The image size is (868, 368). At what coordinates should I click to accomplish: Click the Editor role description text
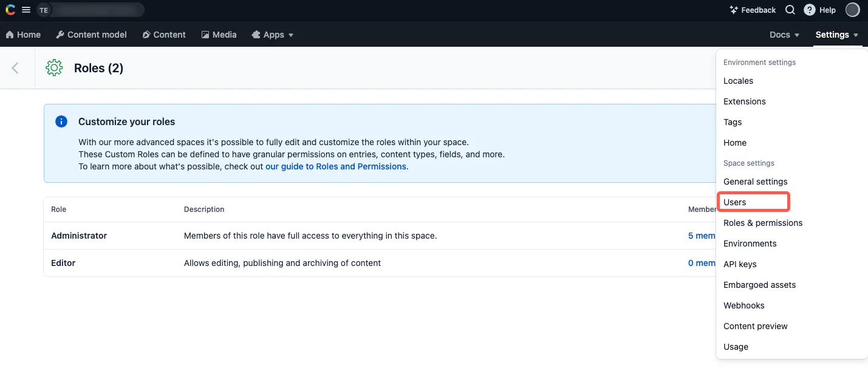click(282, 263)
